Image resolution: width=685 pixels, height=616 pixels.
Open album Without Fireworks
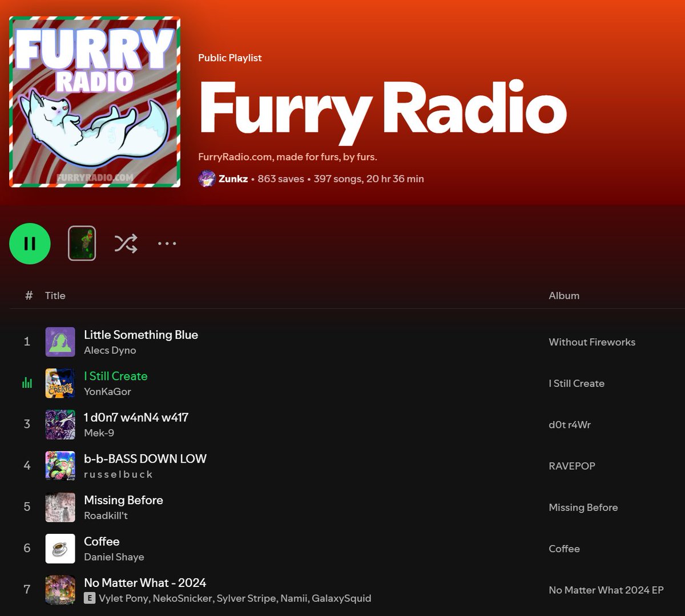pyautogui.click(x=592, y=342)
